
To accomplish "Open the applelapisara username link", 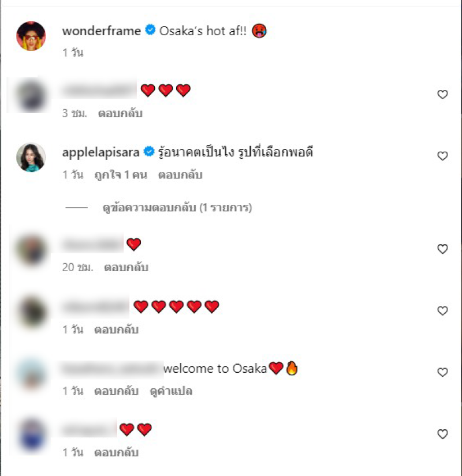I will tap(101, 152).
